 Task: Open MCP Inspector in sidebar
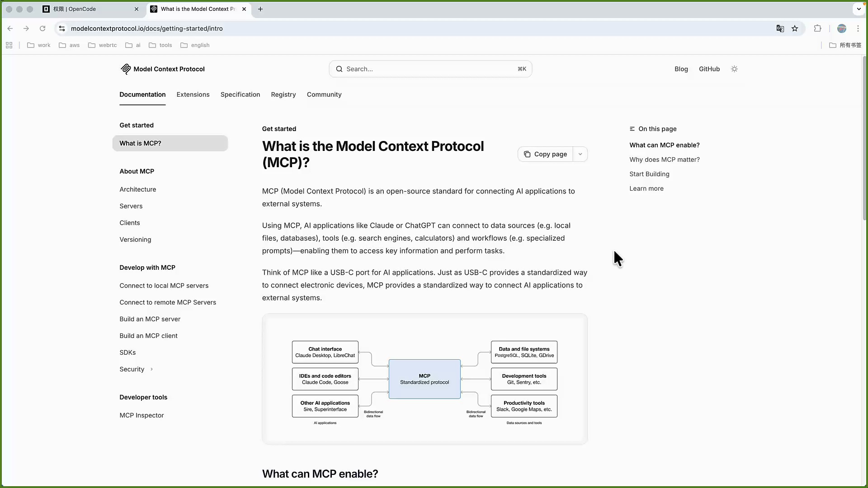(x=142, y=415)
